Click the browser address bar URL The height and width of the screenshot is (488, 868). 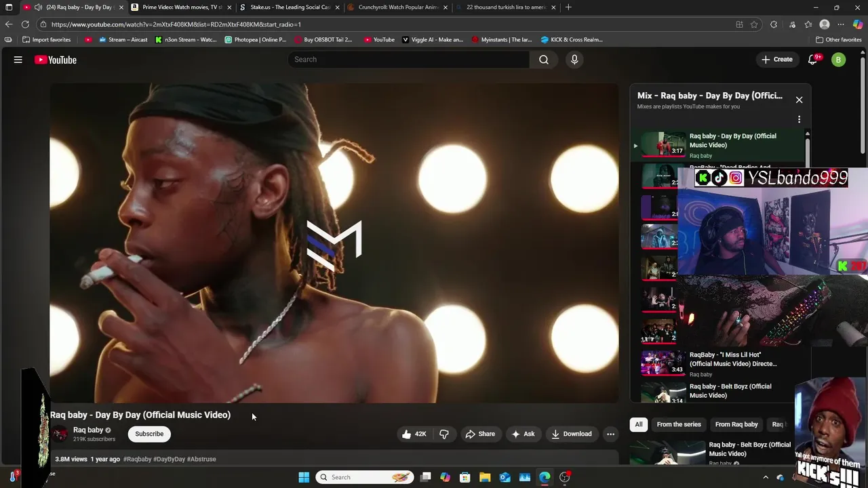[x=176, y=24]
